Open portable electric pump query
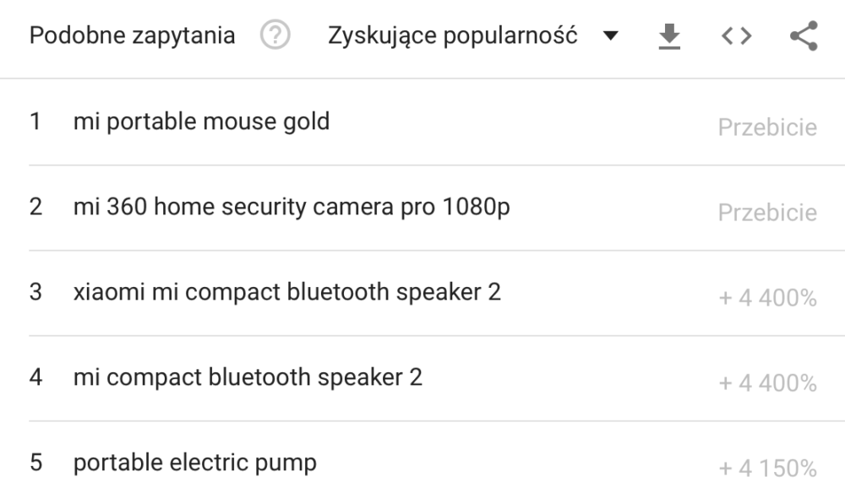845x504 pixels. [x=195, y=463]
